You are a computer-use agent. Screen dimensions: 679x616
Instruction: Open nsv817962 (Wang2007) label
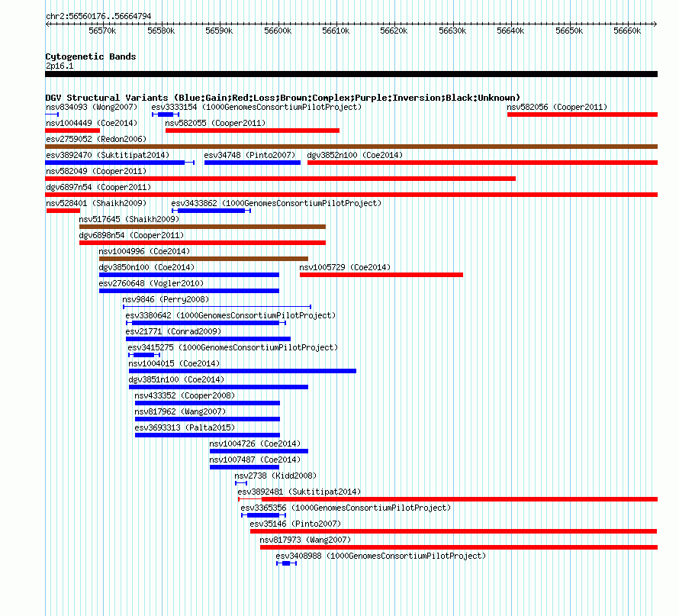180,411
